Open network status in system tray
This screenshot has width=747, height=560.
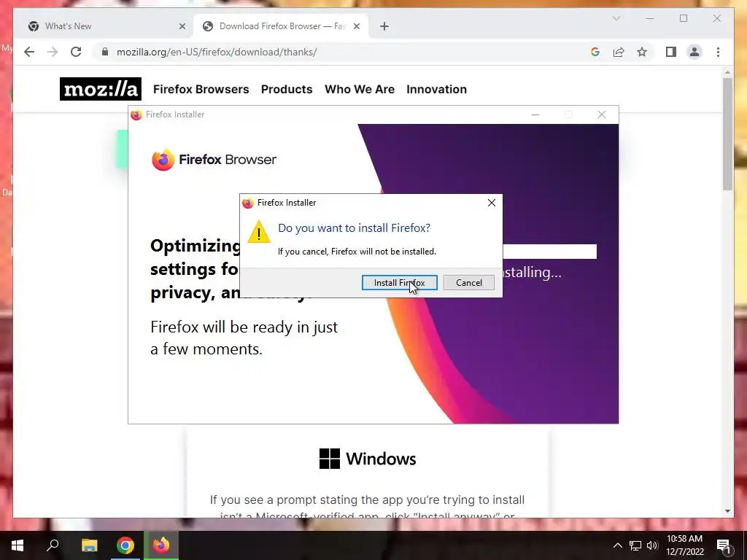635,545
